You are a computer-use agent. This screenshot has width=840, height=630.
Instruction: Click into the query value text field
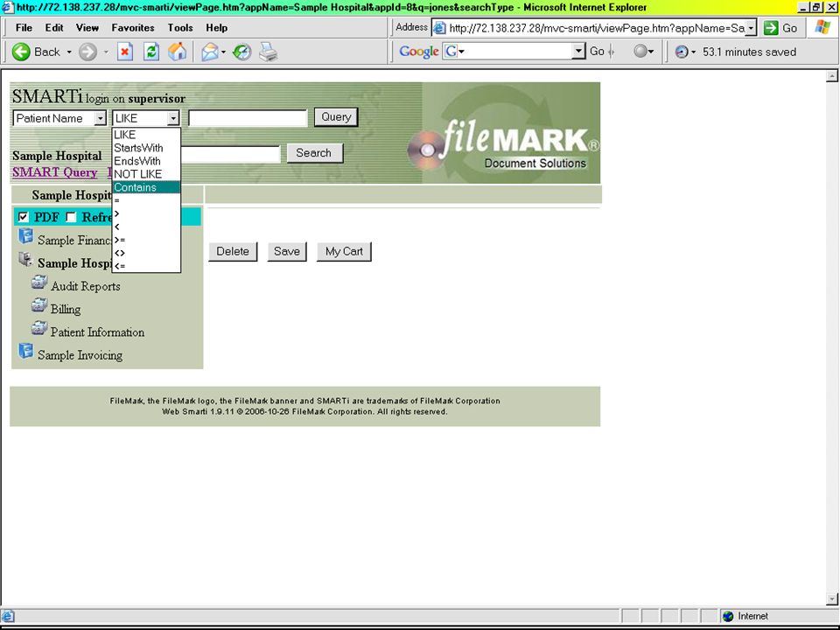pos(248,118)
